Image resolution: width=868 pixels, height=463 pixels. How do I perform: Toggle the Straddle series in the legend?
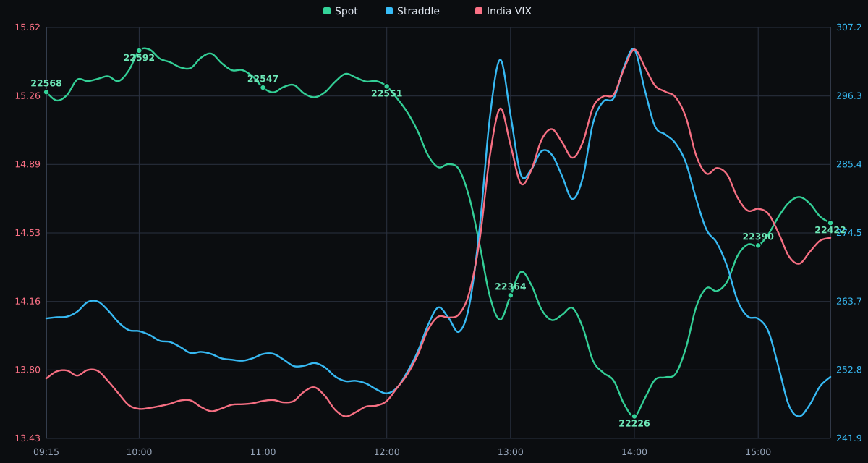(x=412, y=11)
